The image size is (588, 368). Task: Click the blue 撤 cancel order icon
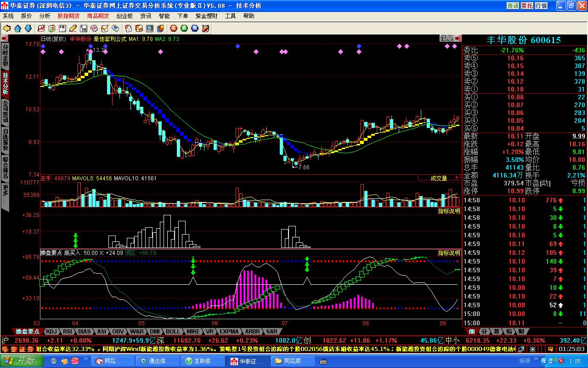(195, 29)
